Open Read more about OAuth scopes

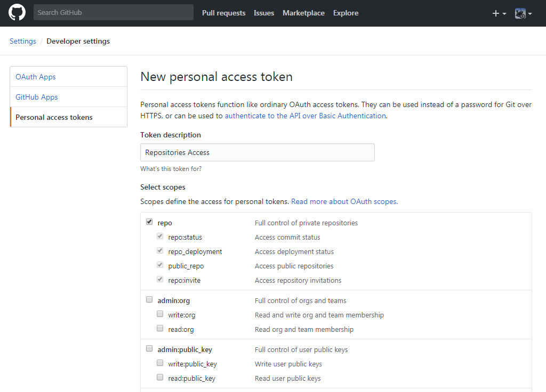coord(343,201)
